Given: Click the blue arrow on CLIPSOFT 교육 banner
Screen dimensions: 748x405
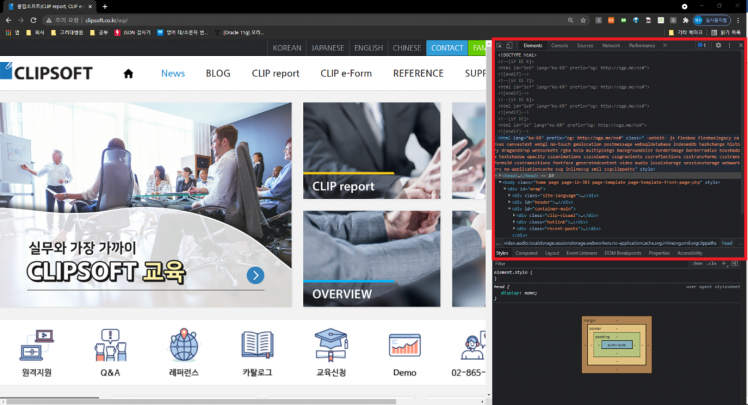Looking at the screenshot, I should pos(256,275).
